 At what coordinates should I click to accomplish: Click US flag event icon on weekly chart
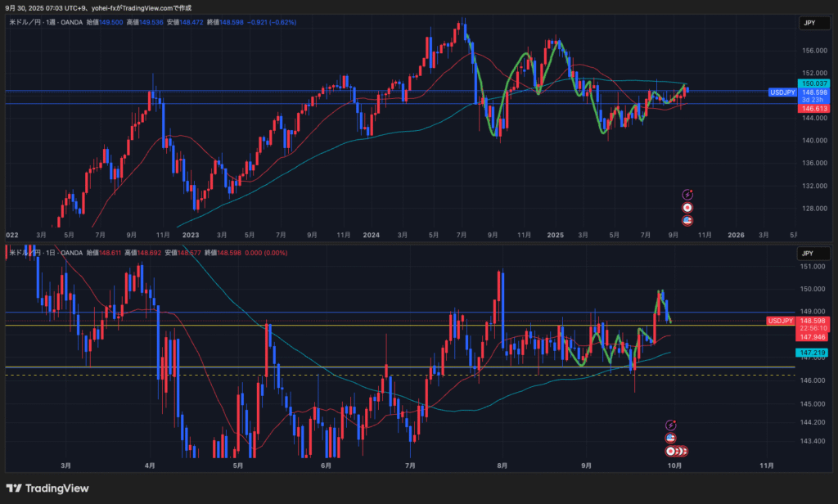click(688, 219)
